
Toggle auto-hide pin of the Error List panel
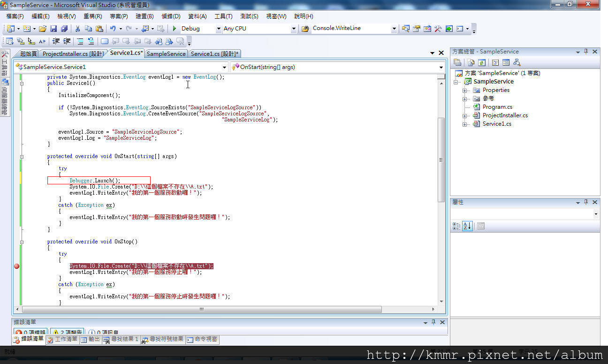[x=433, y=322]
